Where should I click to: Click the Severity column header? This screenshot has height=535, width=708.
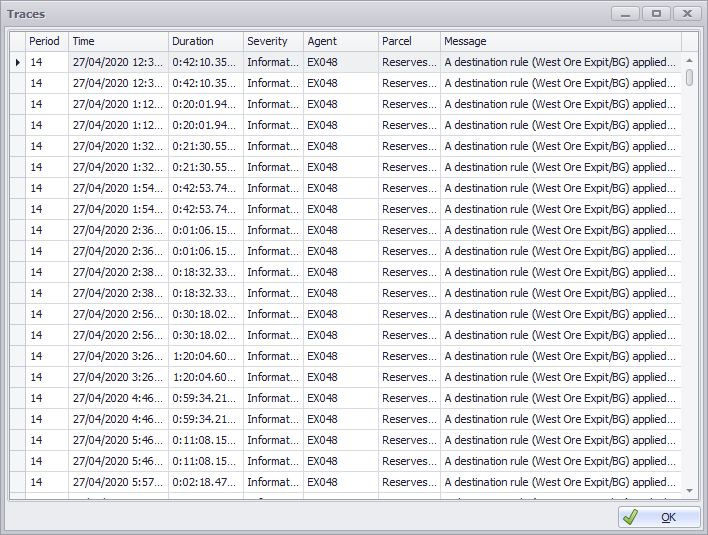(x=273, y=42)
